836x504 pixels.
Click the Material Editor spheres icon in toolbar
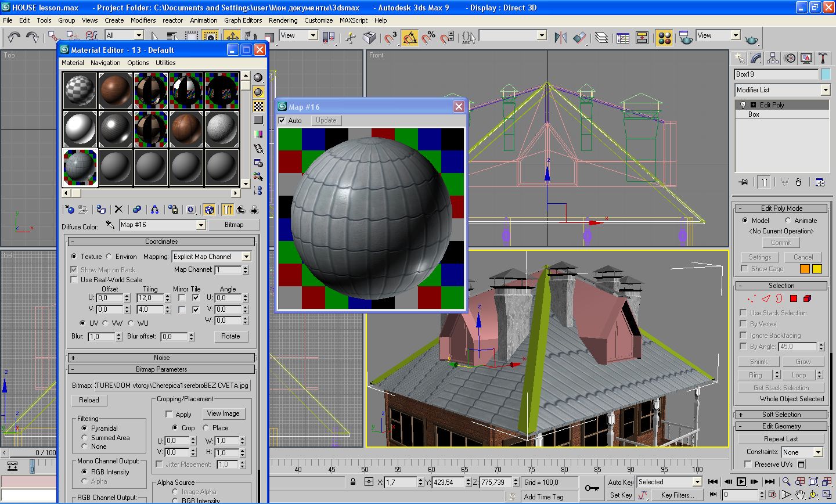tap(665, 38)
